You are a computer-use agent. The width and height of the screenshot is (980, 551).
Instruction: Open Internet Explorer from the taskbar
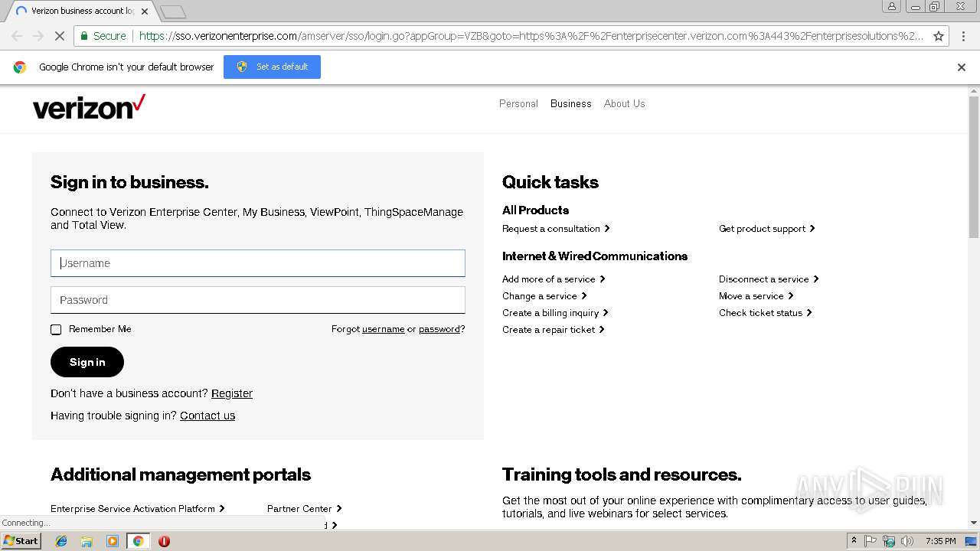[x=61, y=541]
